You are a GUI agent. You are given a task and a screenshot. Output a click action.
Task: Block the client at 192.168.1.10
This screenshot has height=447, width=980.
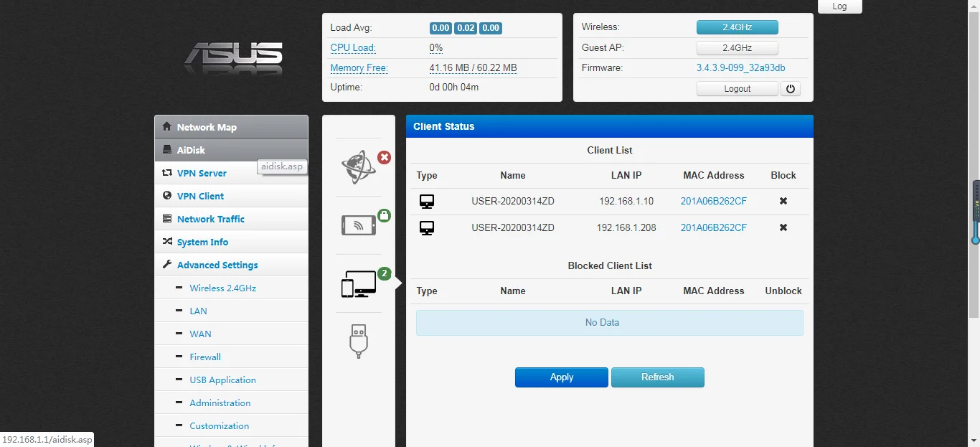(783, 201)
